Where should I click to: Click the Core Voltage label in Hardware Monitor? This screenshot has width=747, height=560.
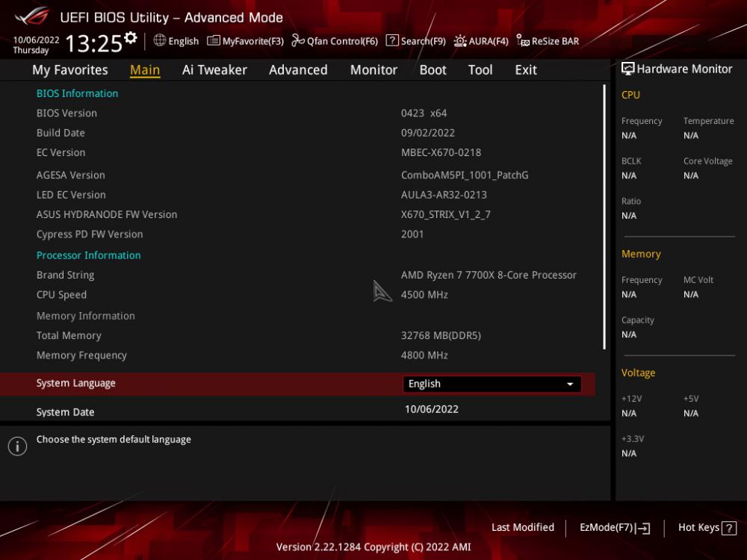point(707,161)
